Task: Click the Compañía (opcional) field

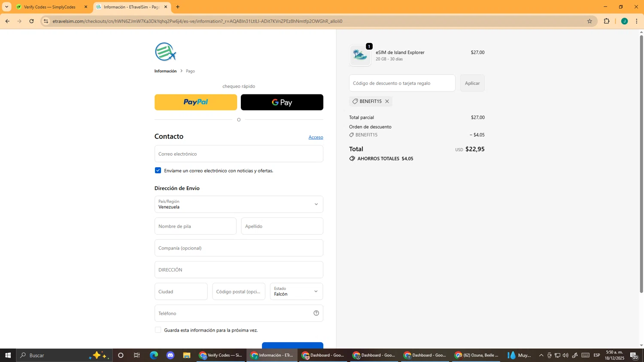Action: 239,248
